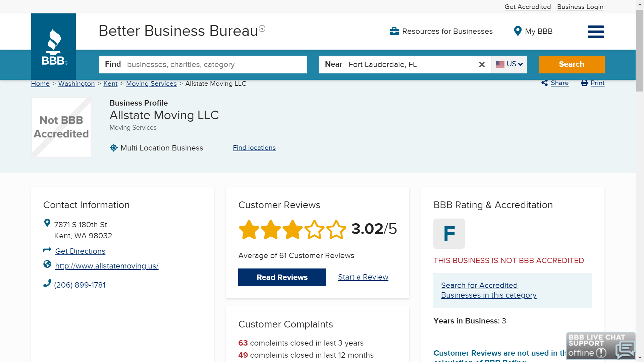This screenshot has width=644, height=362.
Task: Open Business Login link
Action: click(x=580, y=7)
